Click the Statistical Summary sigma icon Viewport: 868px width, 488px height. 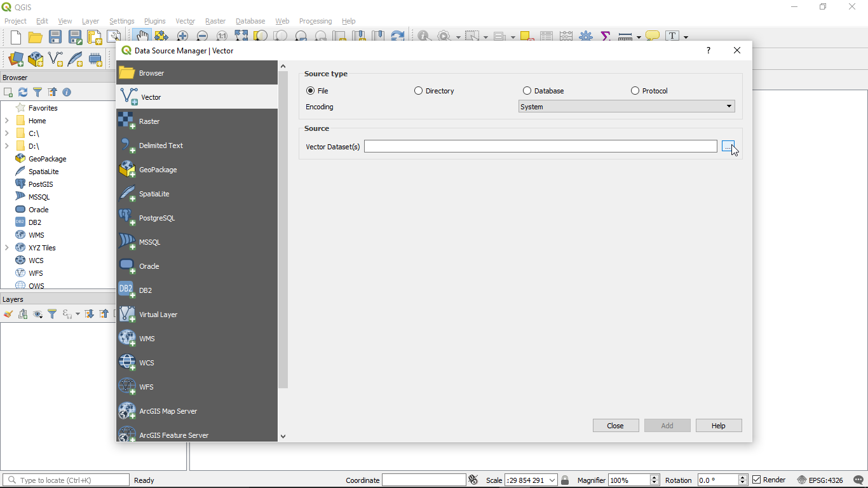point(605,37)
